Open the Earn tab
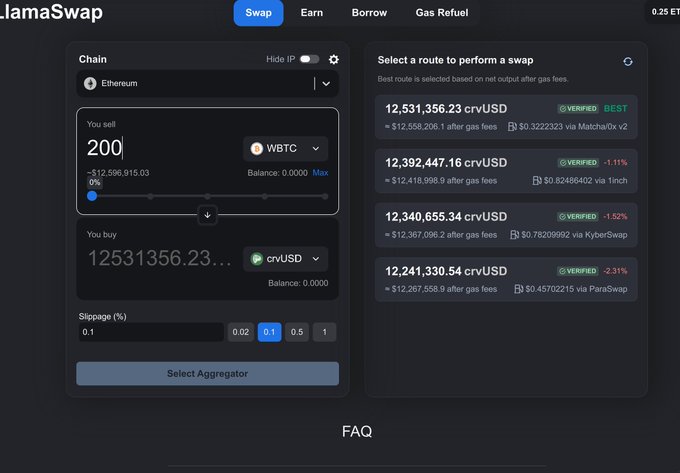Image resolution: width=680 pixels, height=473 pixels. pos(312,13)
